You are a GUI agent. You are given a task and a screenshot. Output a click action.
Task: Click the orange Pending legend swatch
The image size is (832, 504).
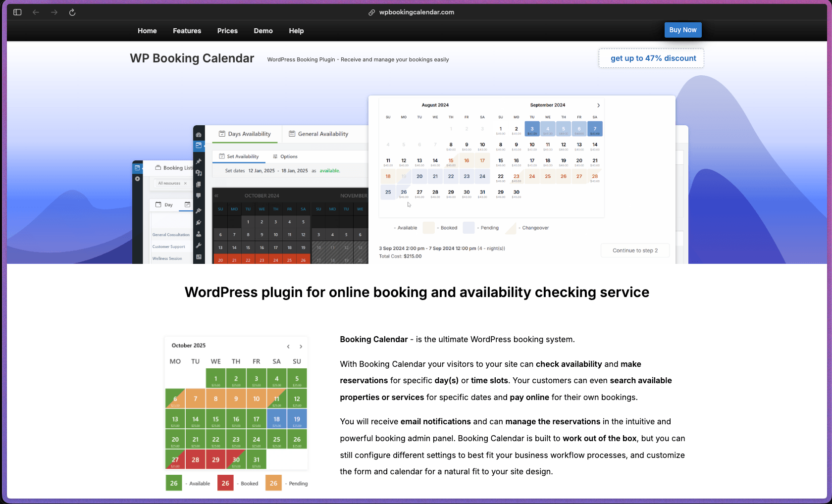(273, 483)
